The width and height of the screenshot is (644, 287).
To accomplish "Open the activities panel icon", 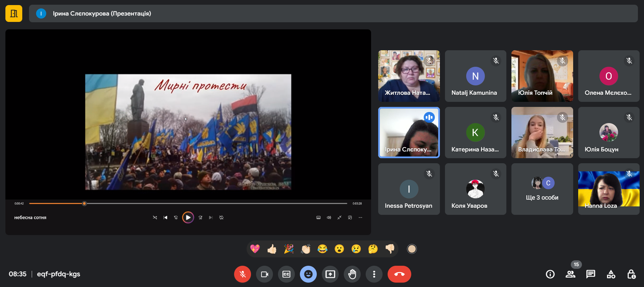I will (x=611, y=274).
